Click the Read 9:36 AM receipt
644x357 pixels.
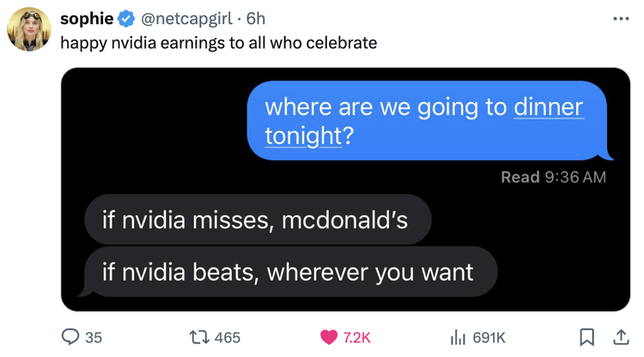point(553,177)
